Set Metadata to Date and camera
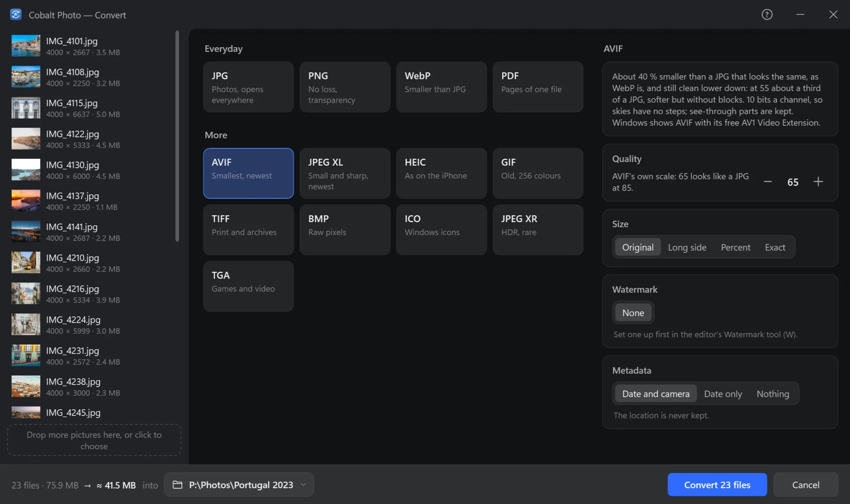 point(656,394)
